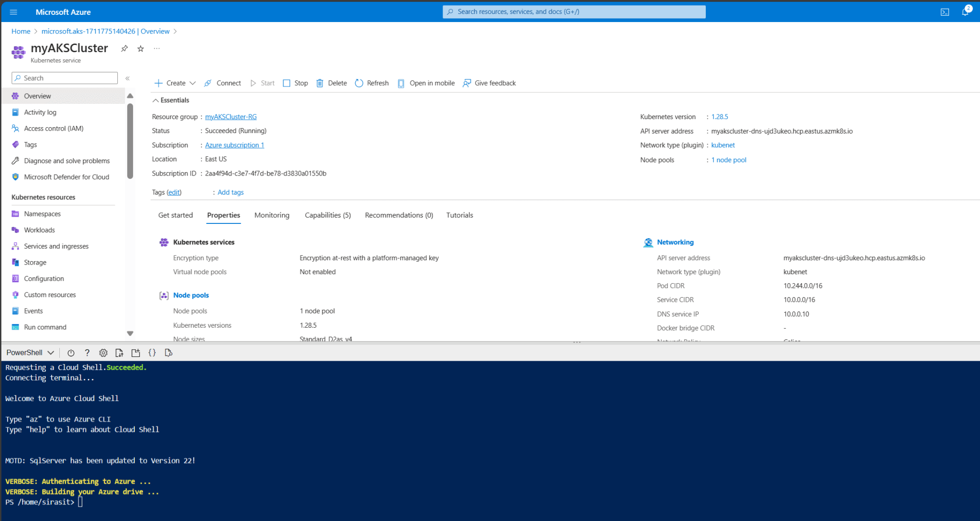Open Cloud Shell from the top bar
980x521 pixels.
945,12
